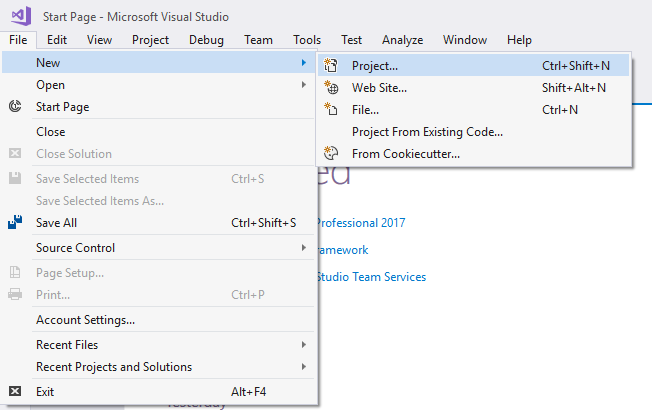The height and width of the screenshot is (410, 652).
Task: Click the Start Page icon in File menu
Action: (x=15, y=106)
